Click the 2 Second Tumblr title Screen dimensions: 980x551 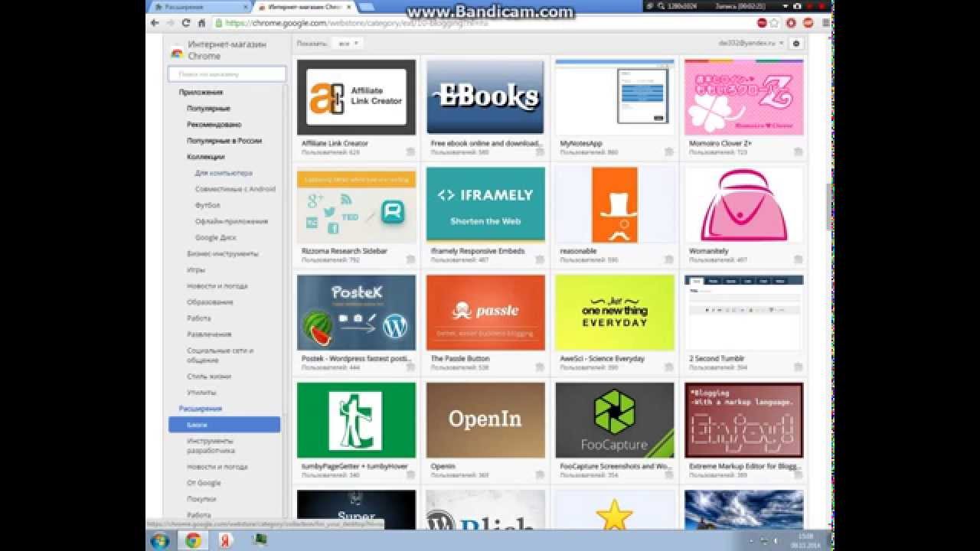tap(717, 358)
